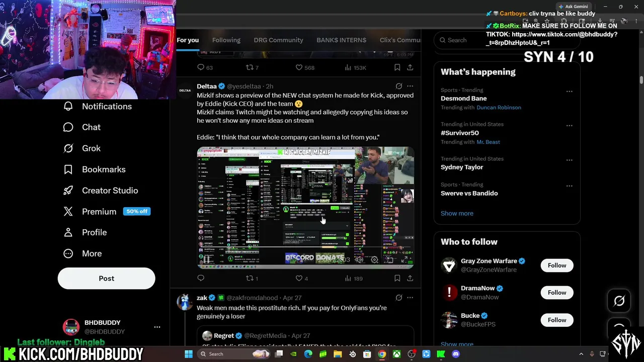Open Discord from the taskbar
This screenshot has width=644, height=362.
(456, 354)
